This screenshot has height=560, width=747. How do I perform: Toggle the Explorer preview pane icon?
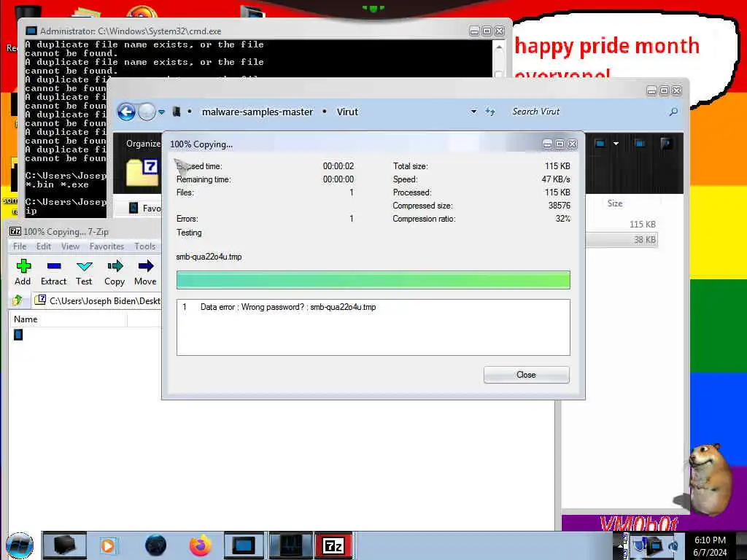tap(640, 144)
